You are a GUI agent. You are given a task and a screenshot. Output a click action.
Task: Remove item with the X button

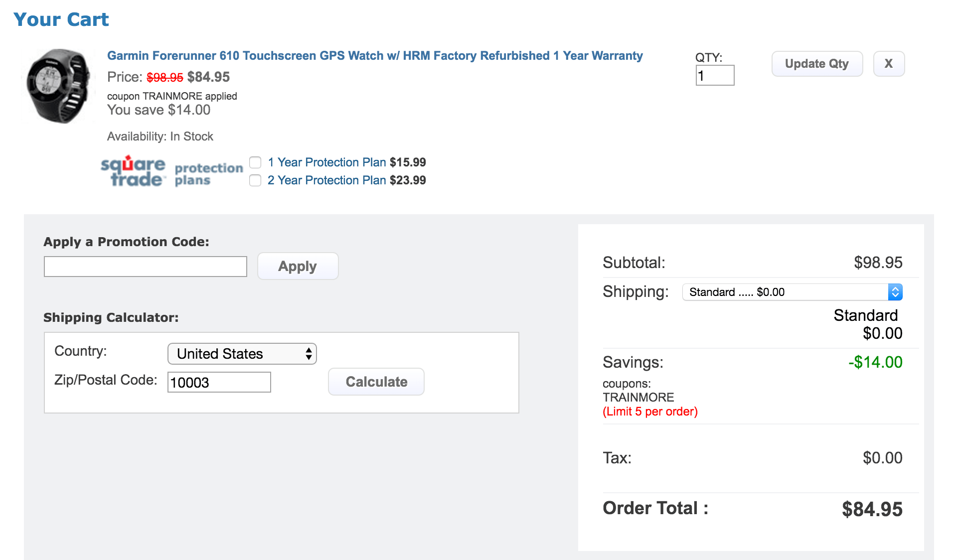tap(888, 64)
